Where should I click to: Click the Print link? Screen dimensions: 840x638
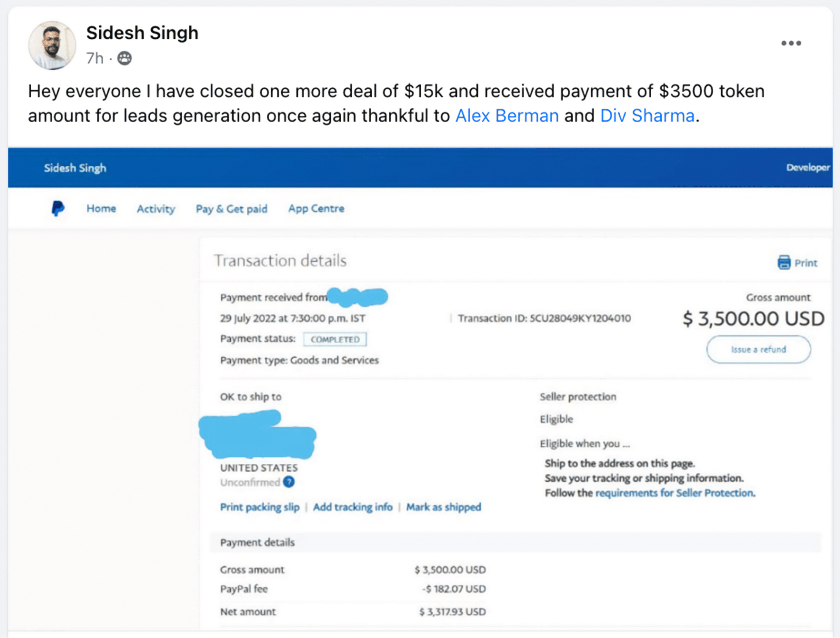tap(806, 263)
